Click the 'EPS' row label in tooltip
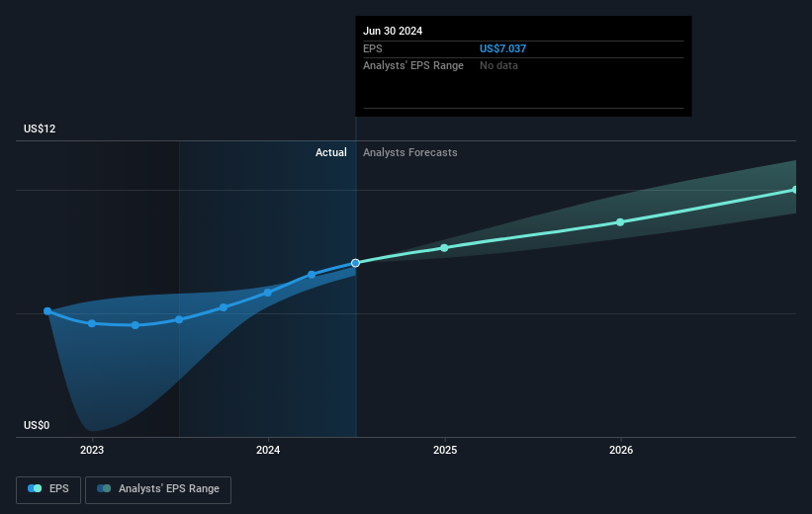 (372, 48)
